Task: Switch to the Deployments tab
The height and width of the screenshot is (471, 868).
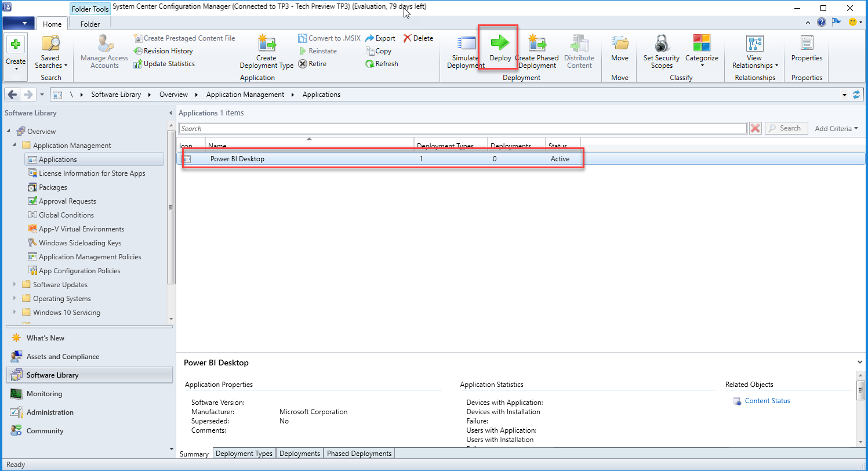Action: pos(300,454)
